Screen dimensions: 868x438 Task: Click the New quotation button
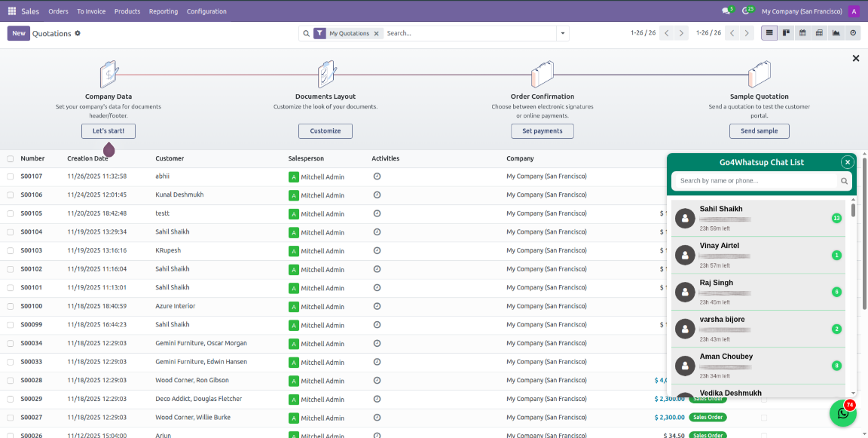point(18,33)
